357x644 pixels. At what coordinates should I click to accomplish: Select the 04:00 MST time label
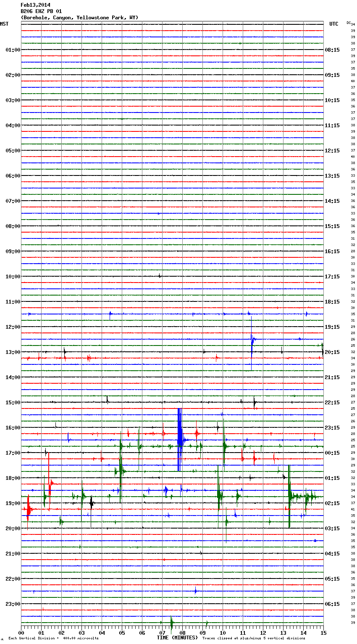pyautogui.click(x=13, y=126)
